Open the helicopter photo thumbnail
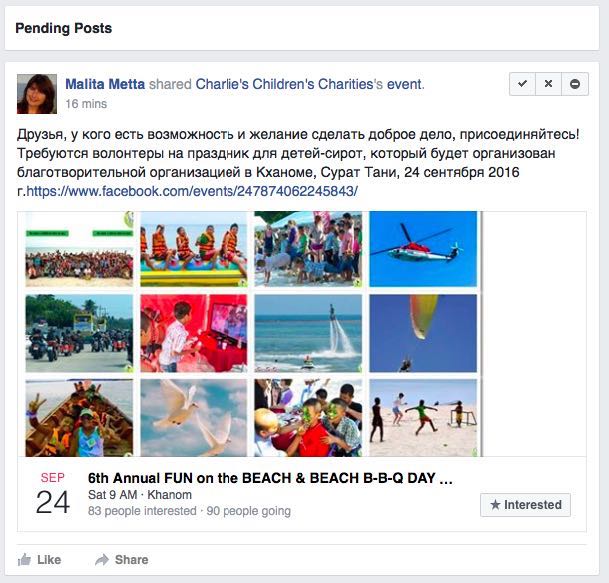Viewport: 609px width, 583px height. [423, 249]
